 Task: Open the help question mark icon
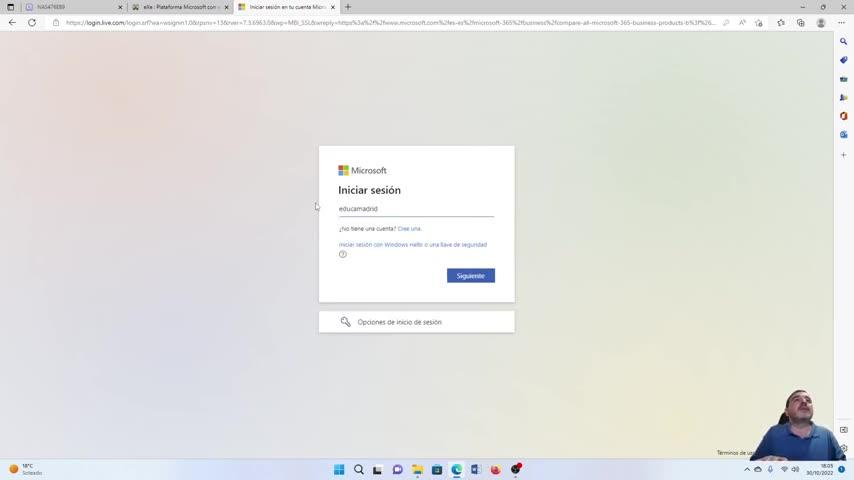coord(343,254)
